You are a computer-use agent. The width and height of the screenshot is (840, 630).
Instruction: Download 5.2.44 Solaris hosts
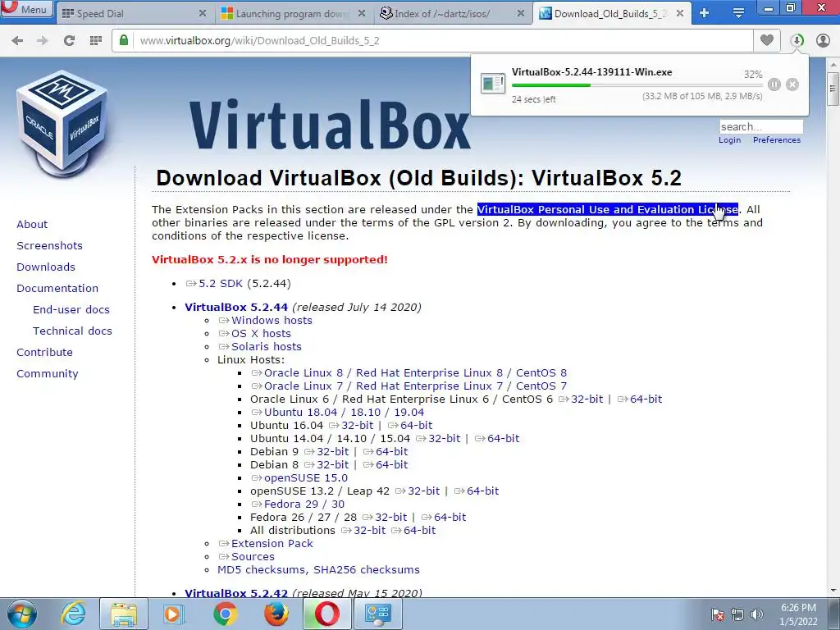pos(260,347)
